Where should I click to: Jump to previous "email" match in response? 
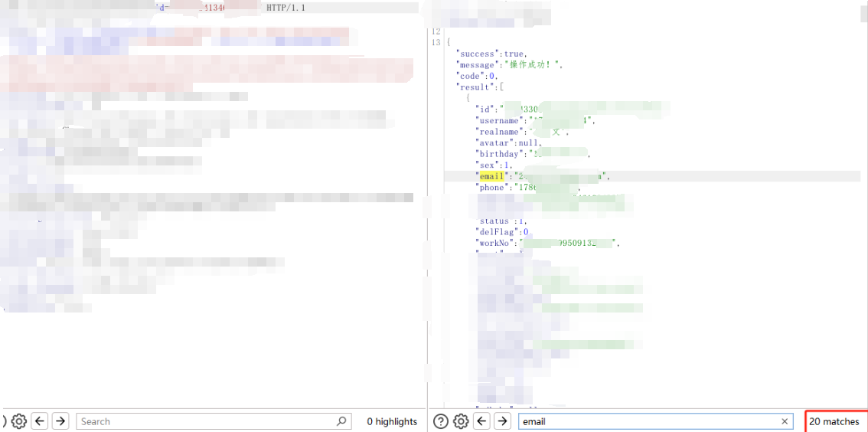tap(481, 421)
